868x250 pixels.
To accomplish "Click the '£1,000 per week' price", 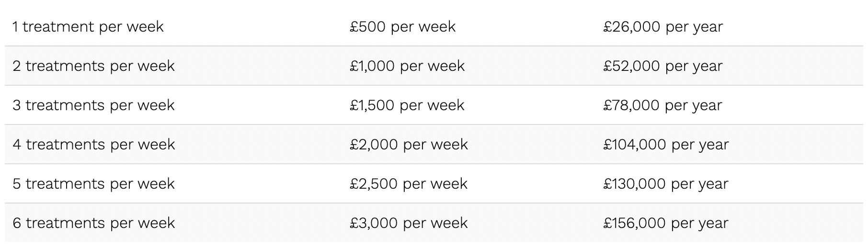I will 407,66.
